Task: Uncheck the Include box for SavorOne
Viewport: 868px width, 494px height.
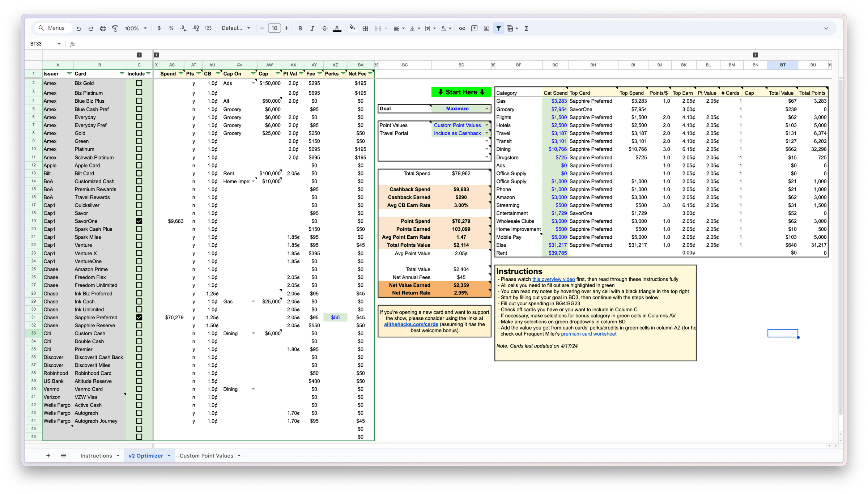Action: [x=139, y=221]
